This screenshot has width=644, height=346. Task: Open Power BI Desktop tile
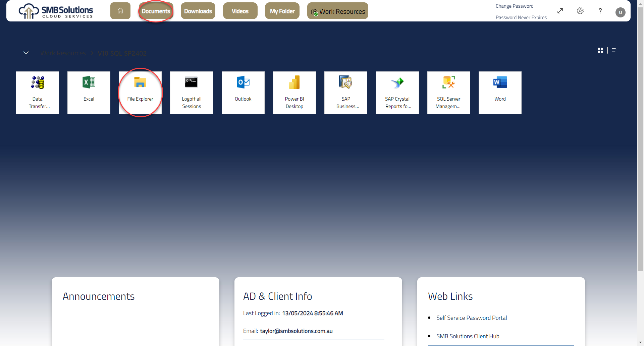point(294,93)
